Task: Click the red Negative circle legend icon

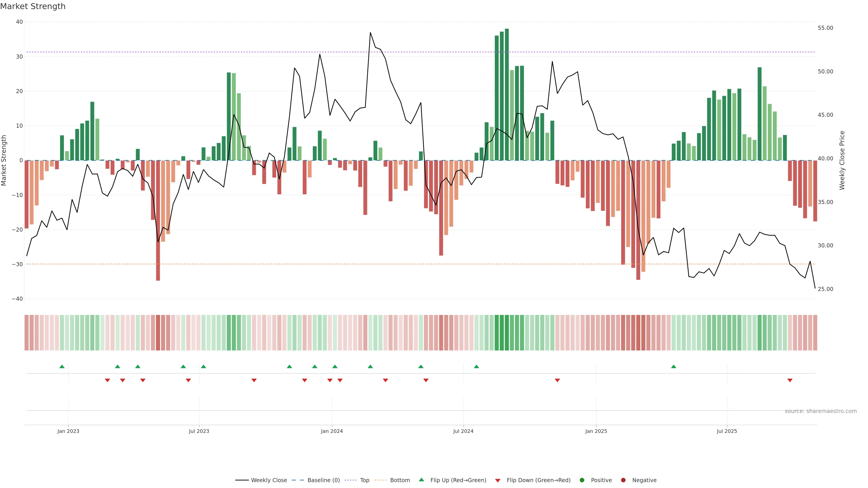Action: tap(623, 480)
